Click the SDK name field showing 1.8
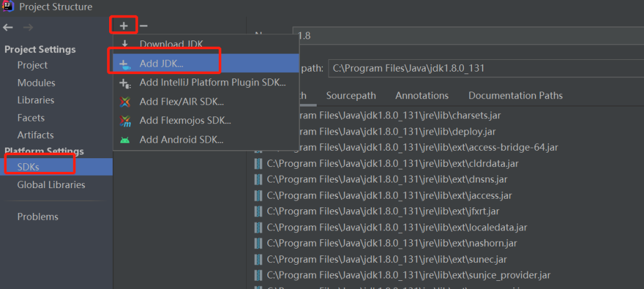The width and height of the screenshot is (644, 289). click(468, 36)
